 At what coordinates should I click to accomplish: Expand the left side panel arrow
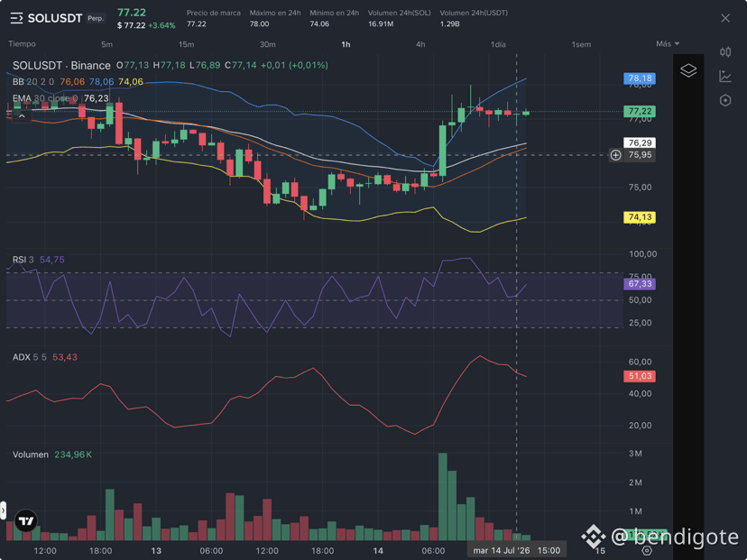[x=3, y=510]
